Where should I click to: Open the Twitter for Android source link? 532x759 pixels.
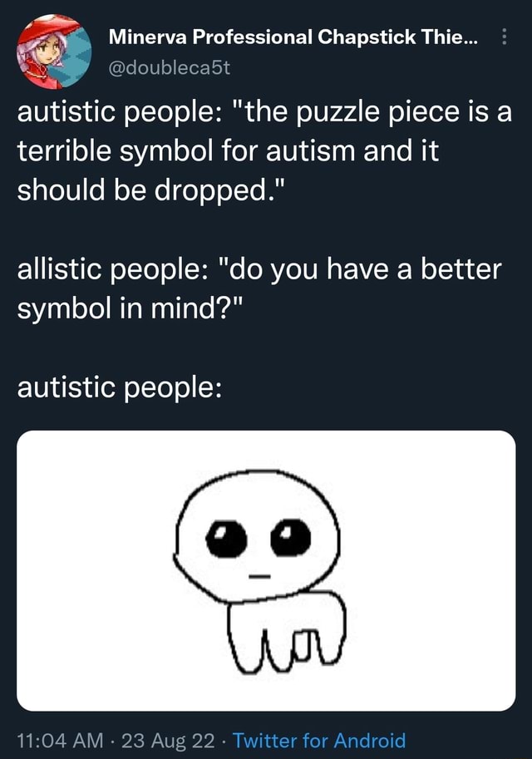319,740
